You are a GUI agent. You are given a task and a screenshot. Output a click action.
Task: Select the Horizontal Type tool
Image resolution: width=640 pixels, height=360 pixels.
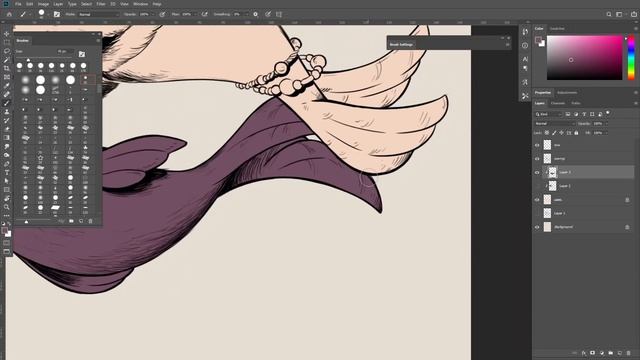point(7,172)
